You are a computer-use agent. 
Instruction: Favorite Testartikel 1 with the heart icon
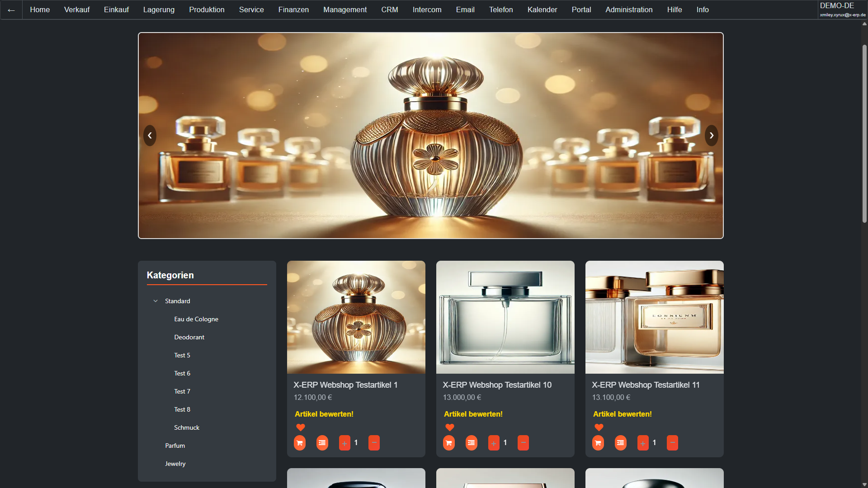300,427
